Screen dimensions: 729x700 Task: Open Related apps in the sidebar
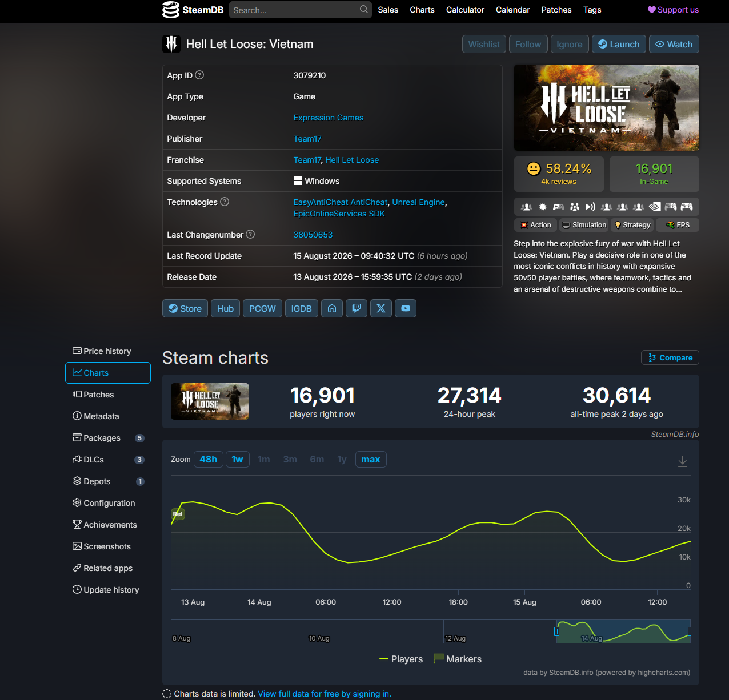click(x=108, y=568)
